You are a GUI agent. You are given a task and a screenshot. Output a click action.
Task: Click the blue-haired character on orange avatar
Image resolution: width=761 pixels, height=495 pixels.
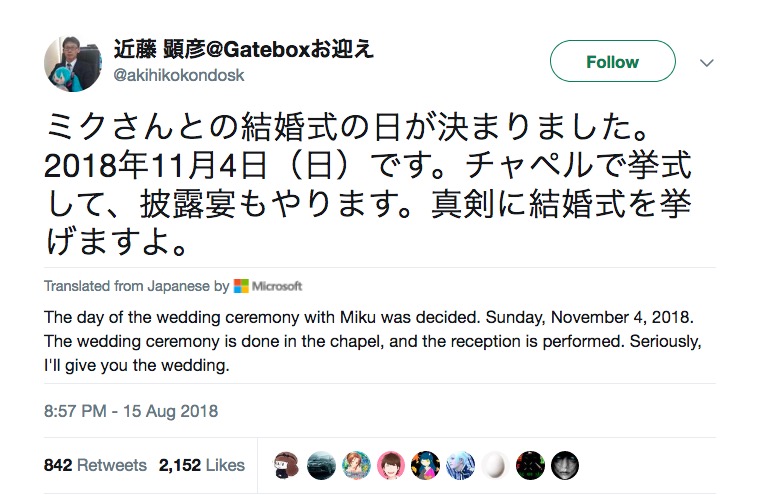point(426,465)
